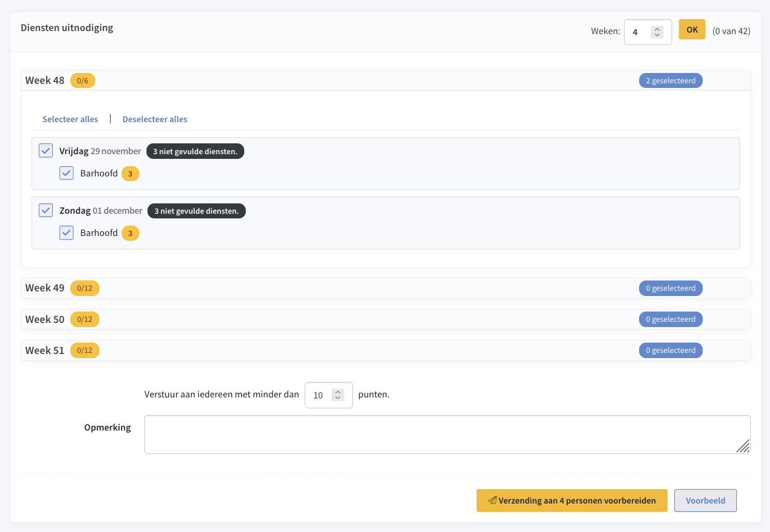Click the Week 49 0/12 badge
The height and width of the screenshot is (532, 770).
click(x=85, y=288)
